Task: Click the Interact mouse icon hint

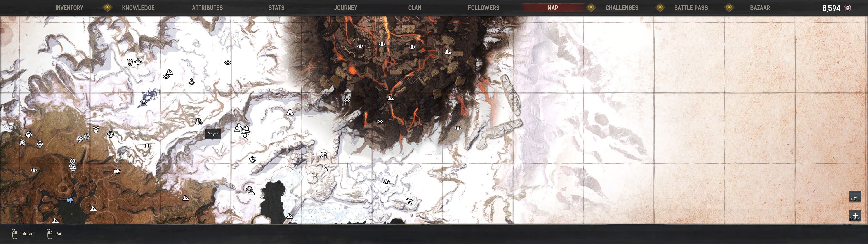Action: [14, 234]
